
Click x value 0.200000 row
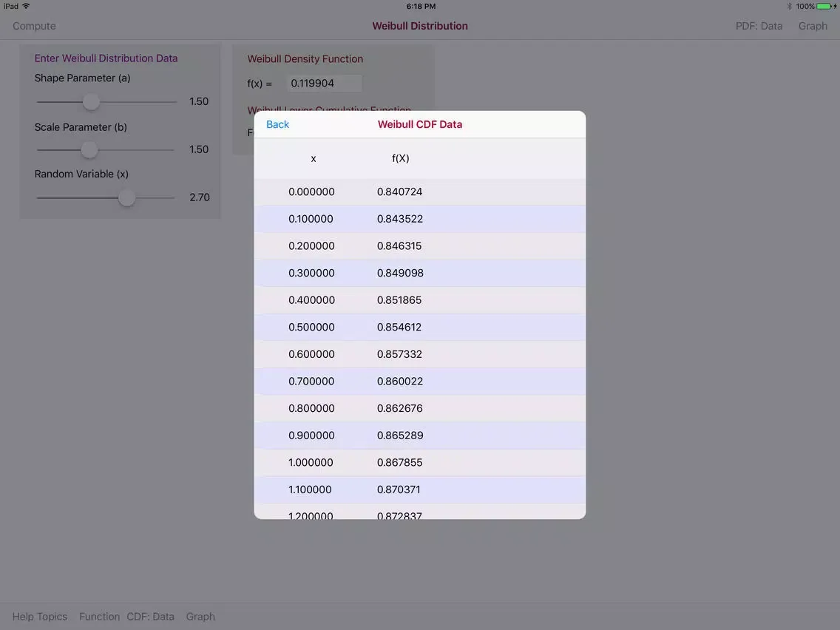tap(419, 246)
